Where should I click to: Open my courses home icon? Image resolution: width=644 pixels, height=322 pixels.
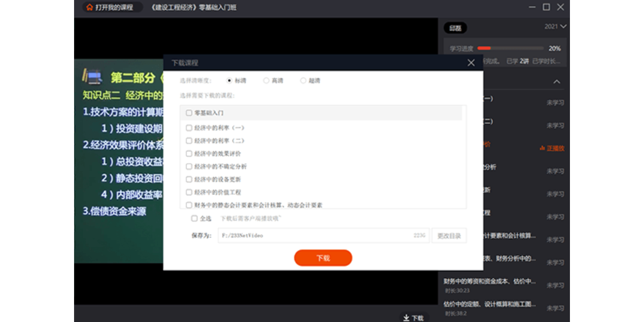tap(89, 8)
